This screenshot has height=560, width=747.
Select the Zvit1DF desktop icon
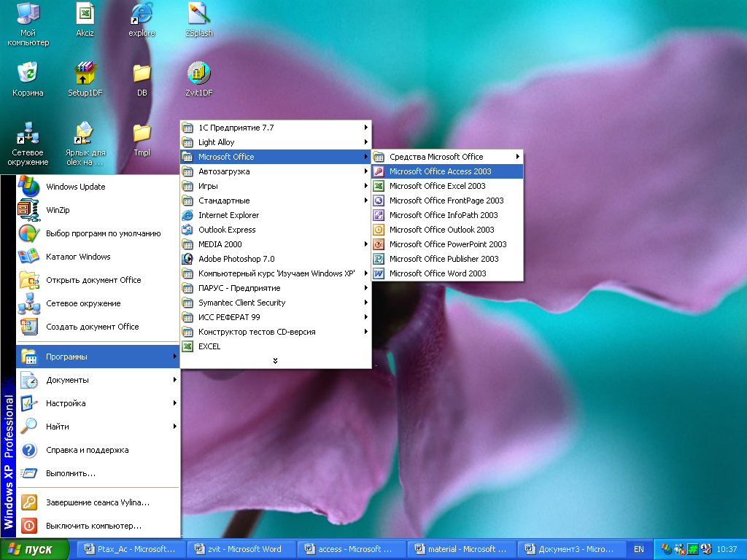click(x=198, y=79)
